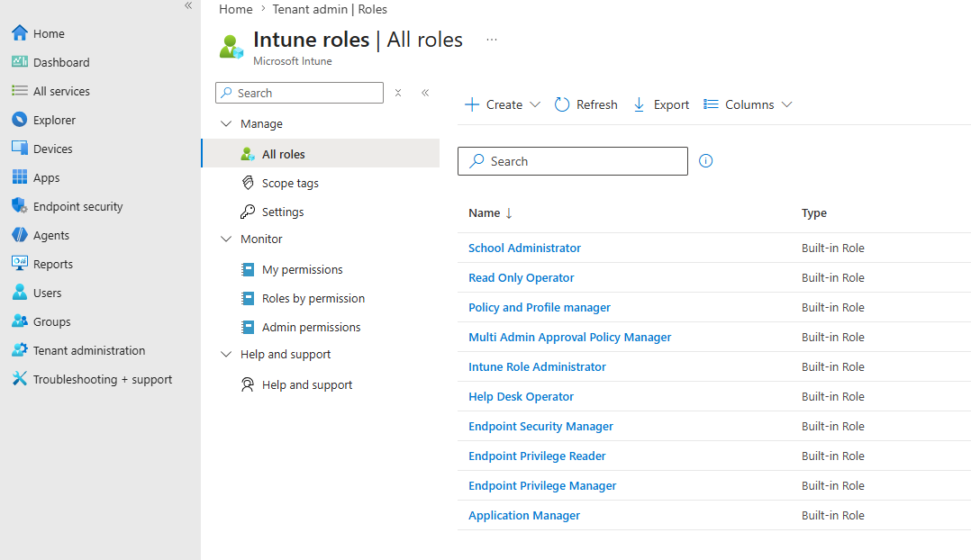971x560 pixels.
Task: Focus the blade menu Search box
Action: 300,93
